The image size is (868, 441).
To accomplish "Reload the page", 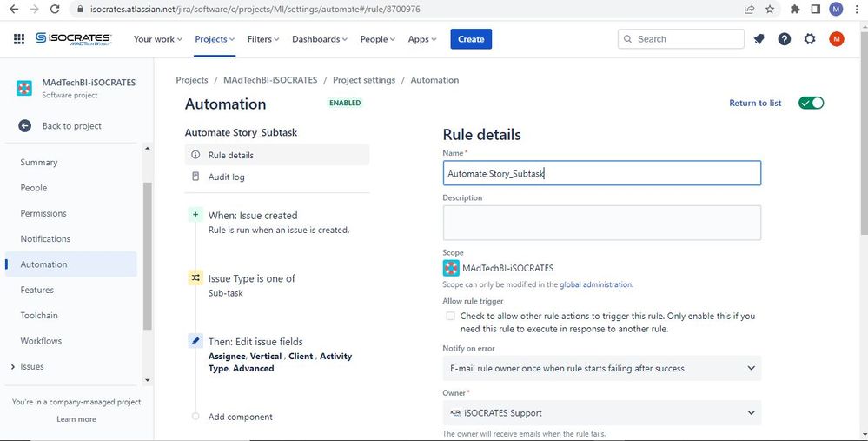I will pos(54,9).
